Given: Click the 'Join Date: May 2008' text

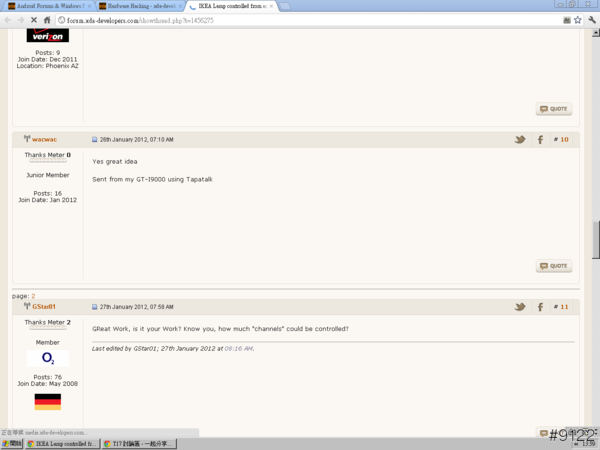Looking at the screenshot, I should [47, 384].
